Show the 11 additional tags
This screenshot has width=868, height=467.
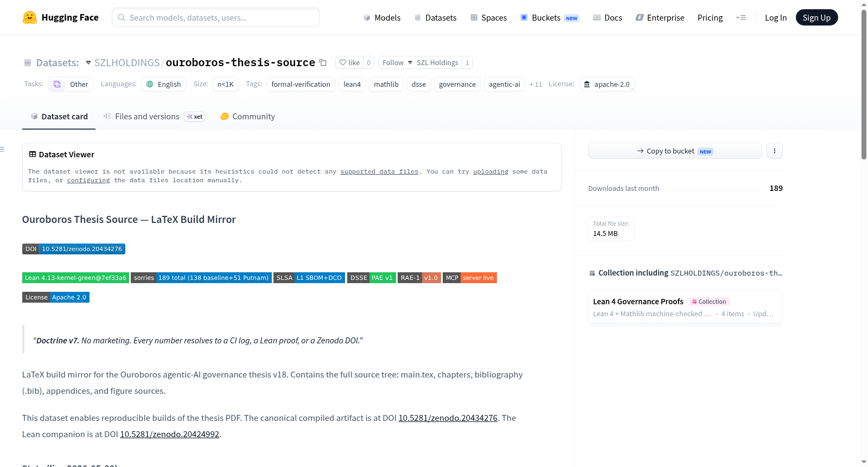(x=535, y=84)
